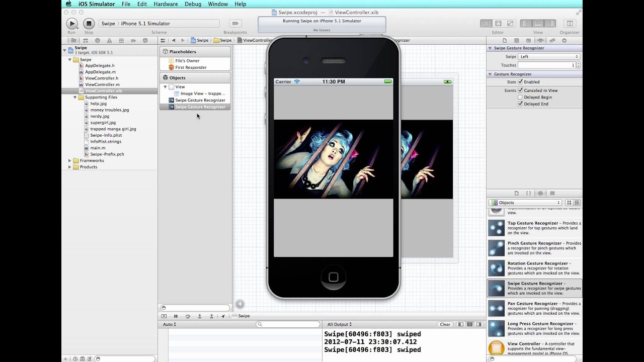Image resolution: width=644 pixels, height=362 pixels.
Task: Collapse the Supporting Files group
Action: pos(75,98)
